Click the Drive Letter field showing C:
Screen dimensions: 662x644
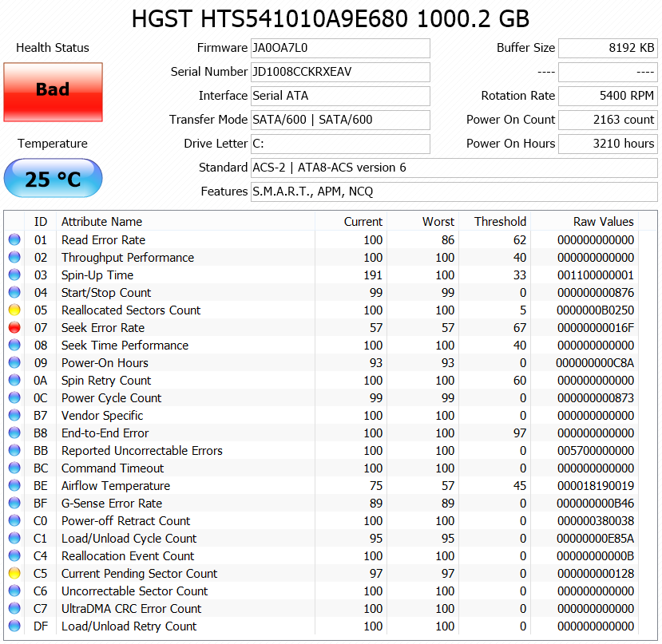pos(340,144)
